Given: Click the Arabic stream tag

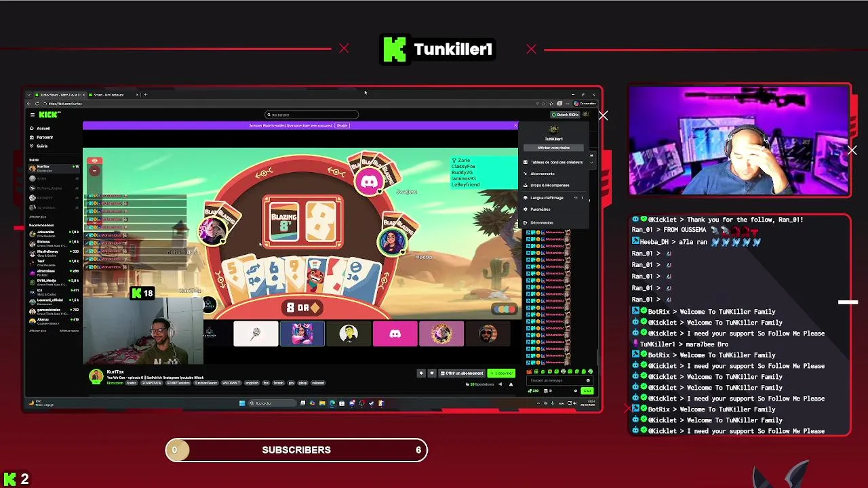Looking at the screenshot, I should coord(132,383).
